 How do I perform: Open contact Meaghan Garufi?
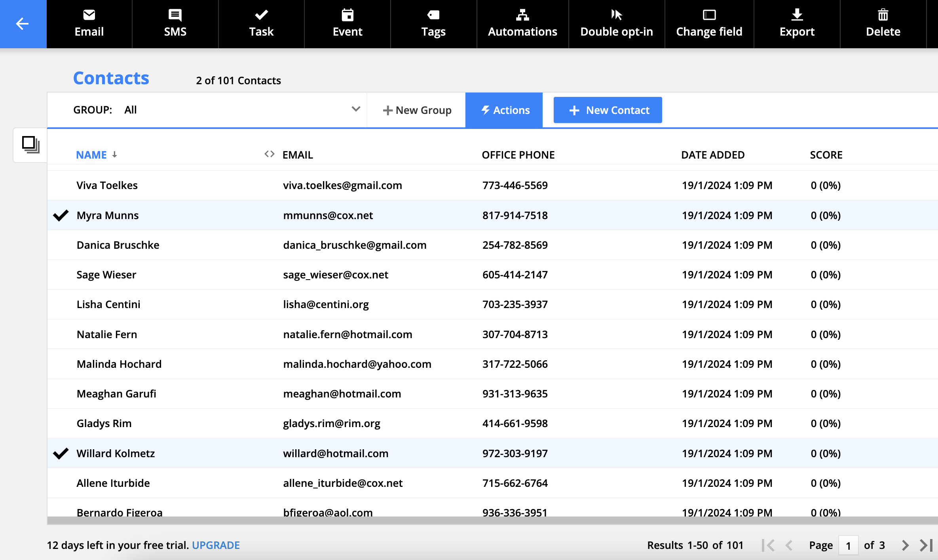tap(116, 394)
